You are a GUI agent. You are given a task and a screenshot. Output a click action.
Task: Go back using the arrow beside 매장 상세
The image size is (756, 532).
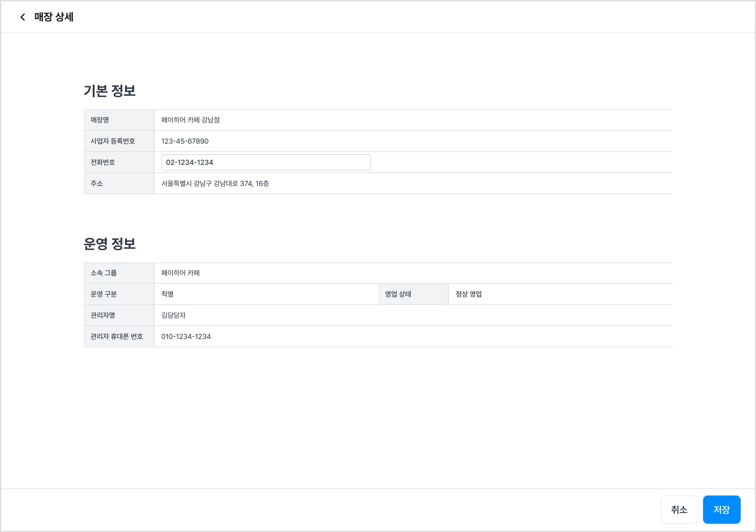[x=23, y=17]
